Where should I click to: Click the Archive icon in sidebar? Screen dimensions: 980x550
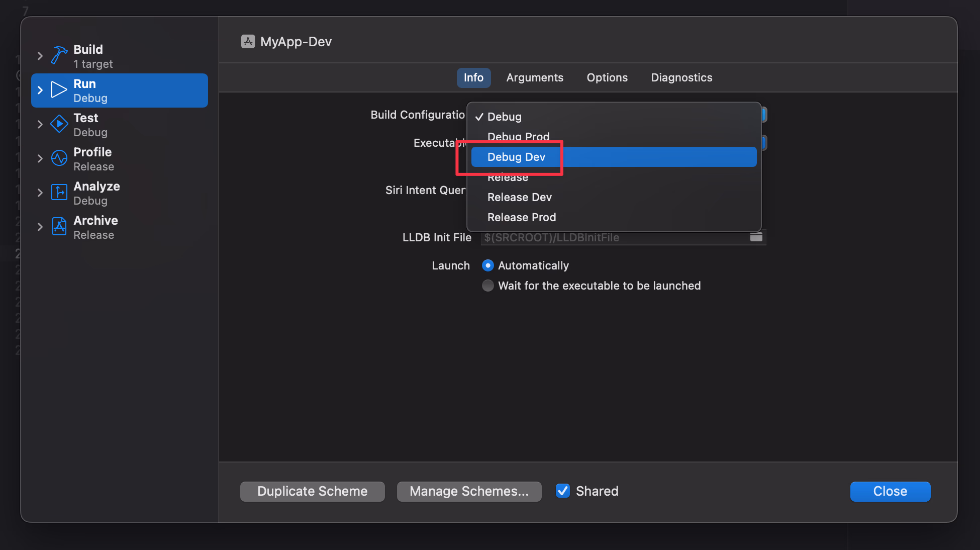click(x=59, y=227)
